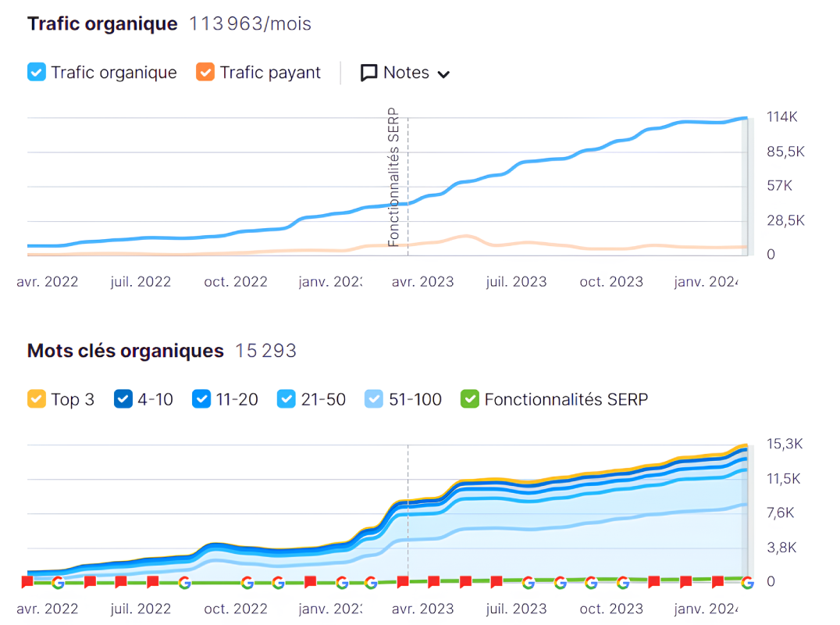840x625 pixels.
Task: Click the leftmost red flag note marker
Action: tap(27, 582)
